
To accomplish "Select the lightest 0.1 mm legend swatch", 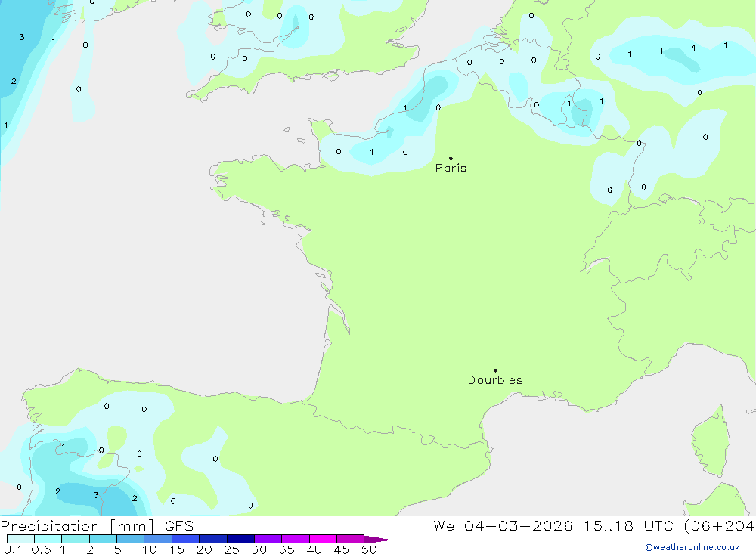I will click(x=20, y=539).
